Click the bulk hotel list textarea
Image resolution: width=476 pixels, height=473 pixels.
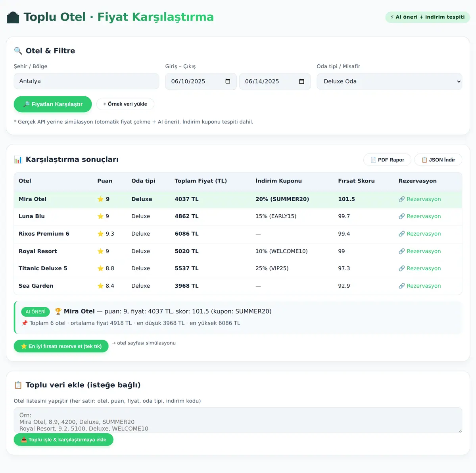[x=238, y=420]
